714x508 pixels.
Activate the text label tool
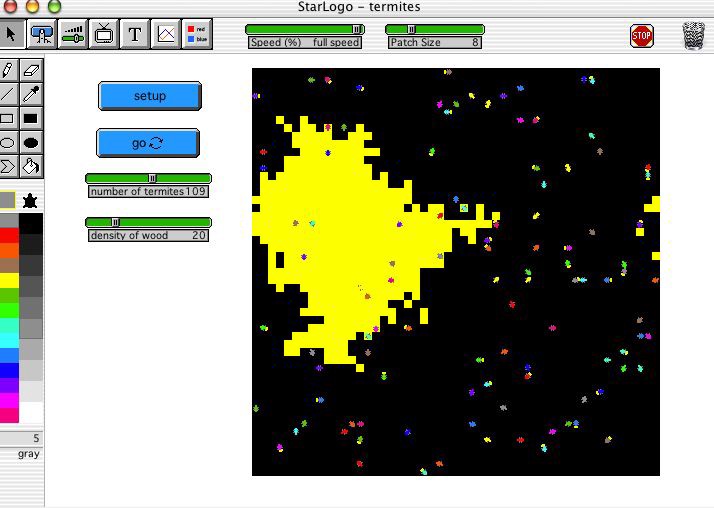pos(135,35)
